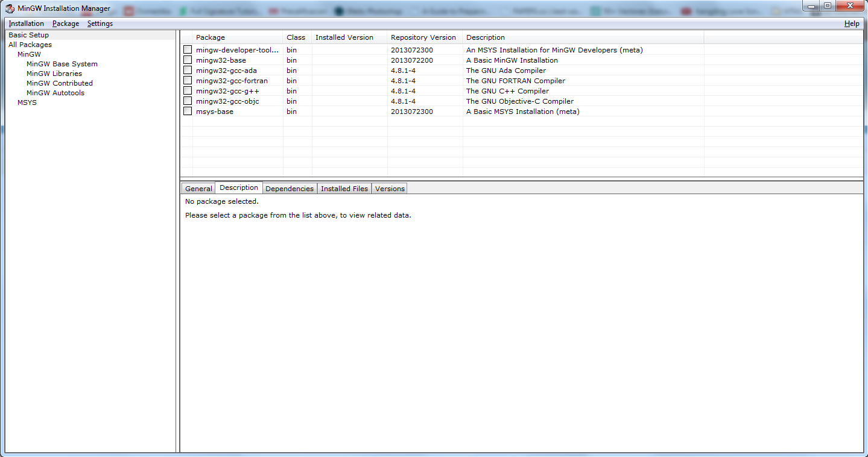Toggle the mingw32-gcc-g++ checkbox

coord(188,90)
